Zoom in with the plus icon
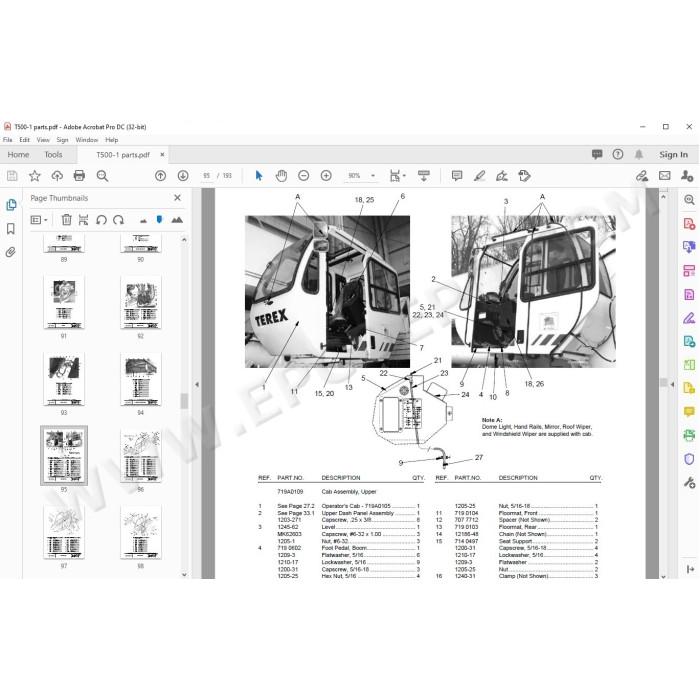 326,176
